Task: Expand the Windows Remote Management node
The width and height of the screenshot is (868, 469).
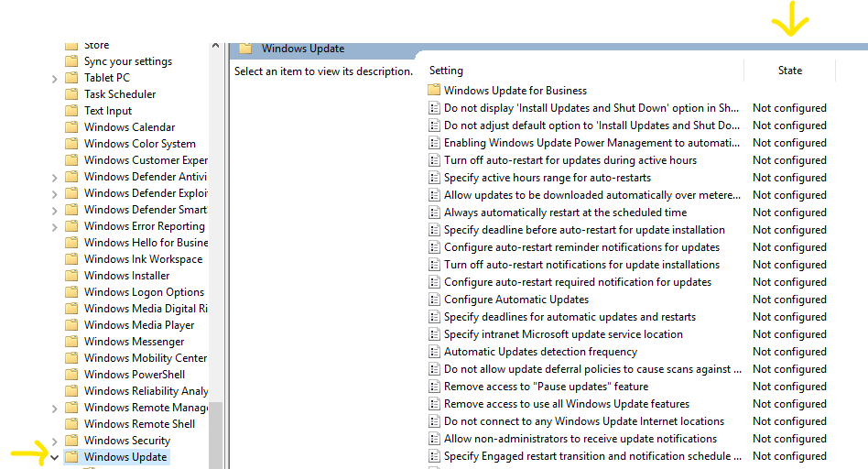Action: point(54,409)
